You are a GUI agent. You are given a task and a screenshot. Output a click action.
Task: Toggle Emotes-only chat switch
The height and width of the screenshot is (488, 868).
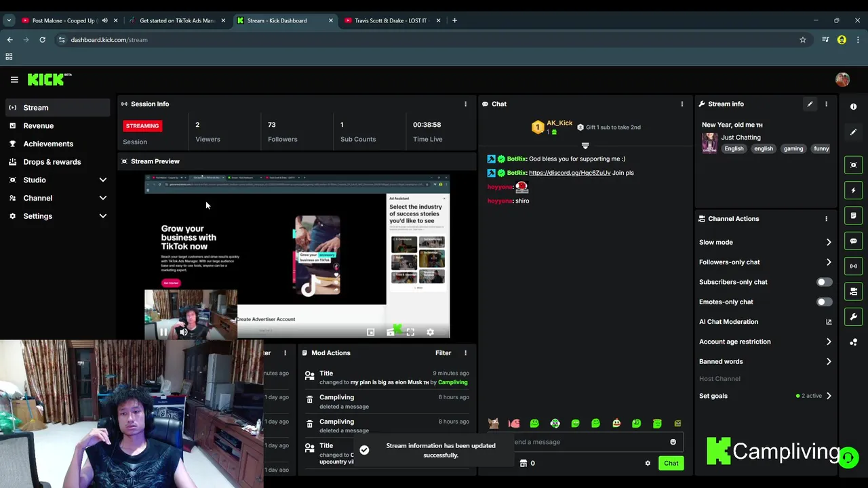[x=823, y=302]
